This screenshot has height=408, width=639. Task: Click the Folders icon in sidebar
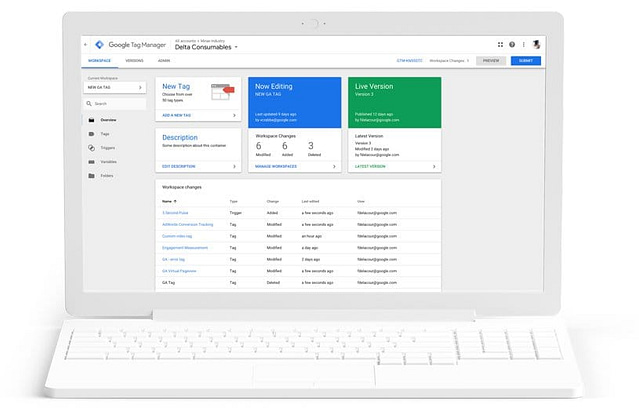click(91, 176)
